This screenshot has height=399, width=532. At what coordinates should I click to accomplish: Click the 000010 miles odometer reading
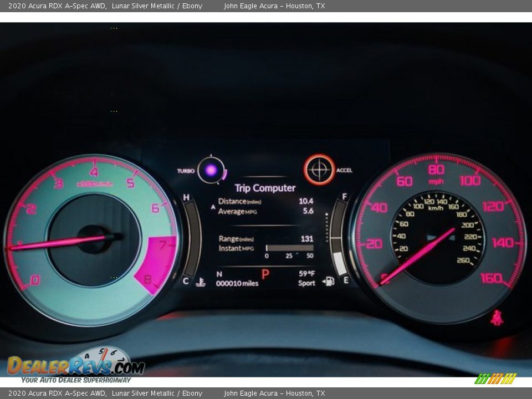[237, 283]
